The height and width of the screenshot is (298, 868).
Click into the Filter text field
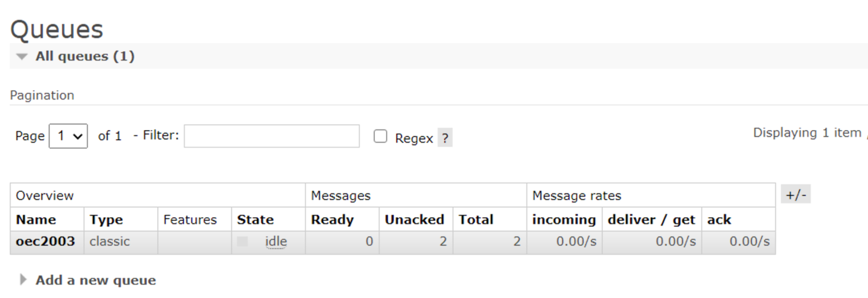[272, 136]
